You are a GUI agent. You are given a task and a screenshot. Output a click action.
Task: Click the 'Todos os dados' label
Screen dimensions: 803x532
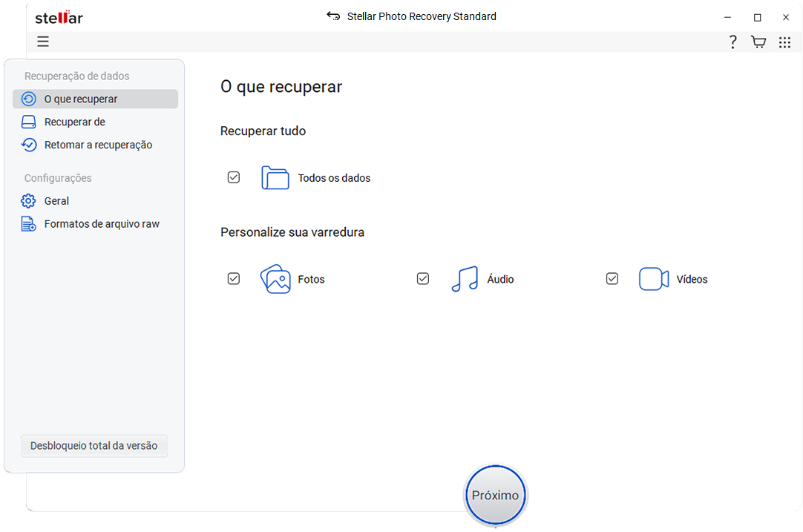pyautogui.click(x=334, y=178)
